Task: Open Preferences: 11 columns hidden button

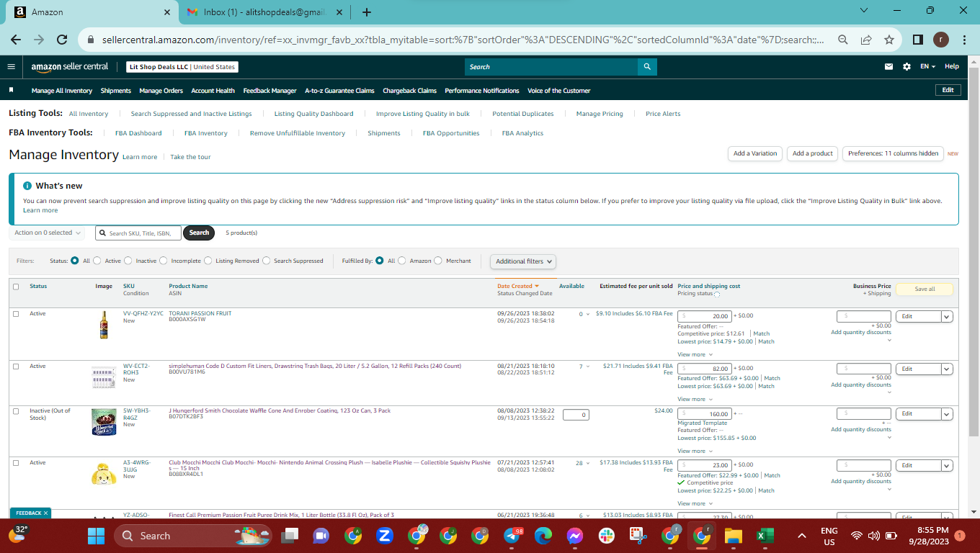Action: pyautogui.click(x=893, y=153)
